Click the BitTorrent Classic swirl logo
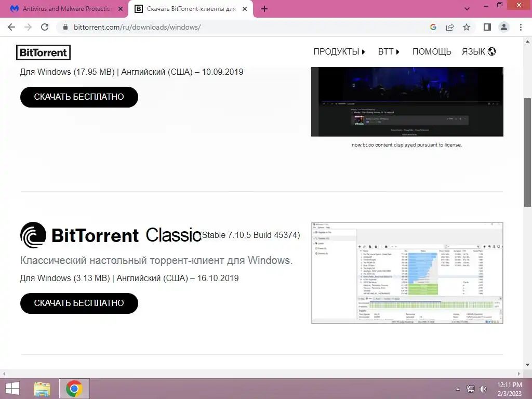The width and height of the screenshot is (532, 399). (x=33, y=235)
